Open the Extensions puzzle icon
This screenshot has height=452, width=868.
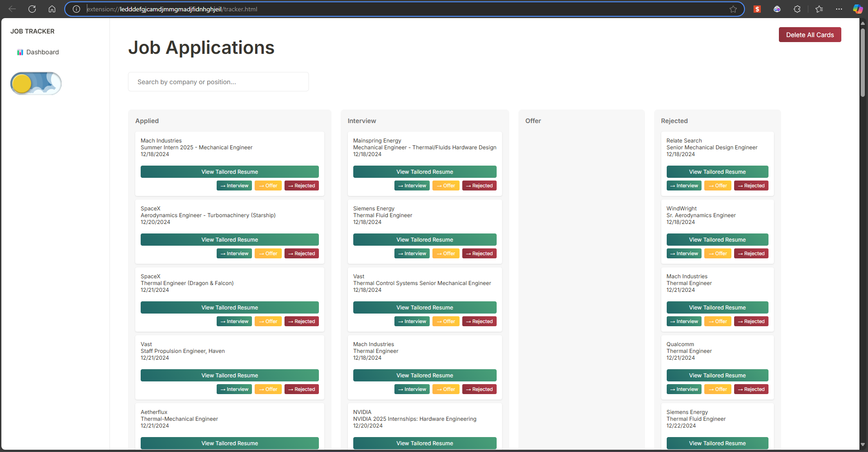point(797,9)
